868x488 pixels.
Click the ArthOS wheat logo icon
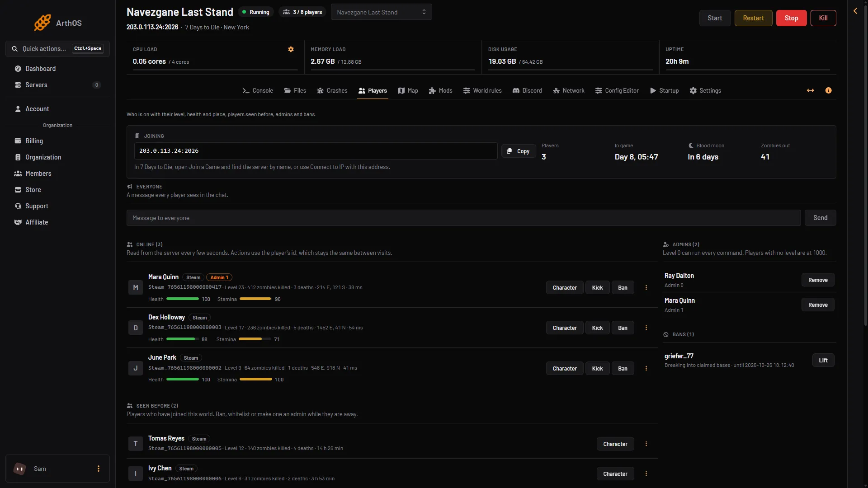[x=42, y=23]
